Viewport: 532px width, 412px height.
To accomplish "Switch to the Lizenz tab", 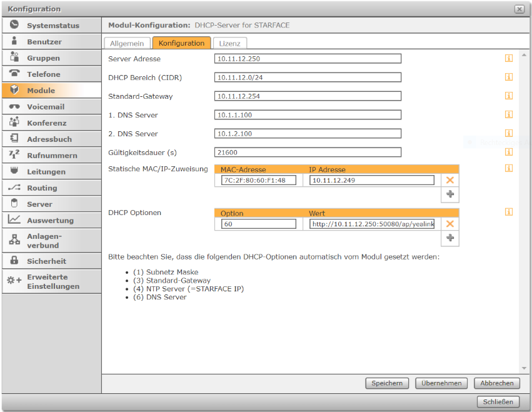I will tap(229, 43).
